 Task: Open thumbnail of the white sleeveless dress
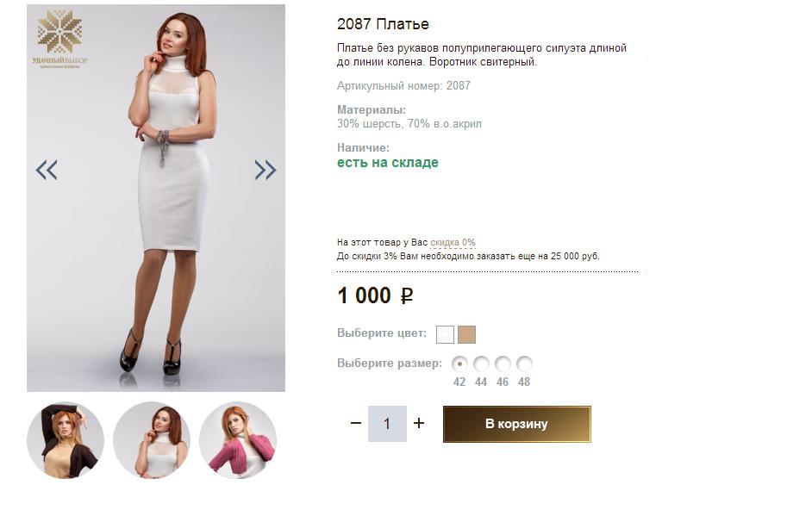(x=152, y=439)
